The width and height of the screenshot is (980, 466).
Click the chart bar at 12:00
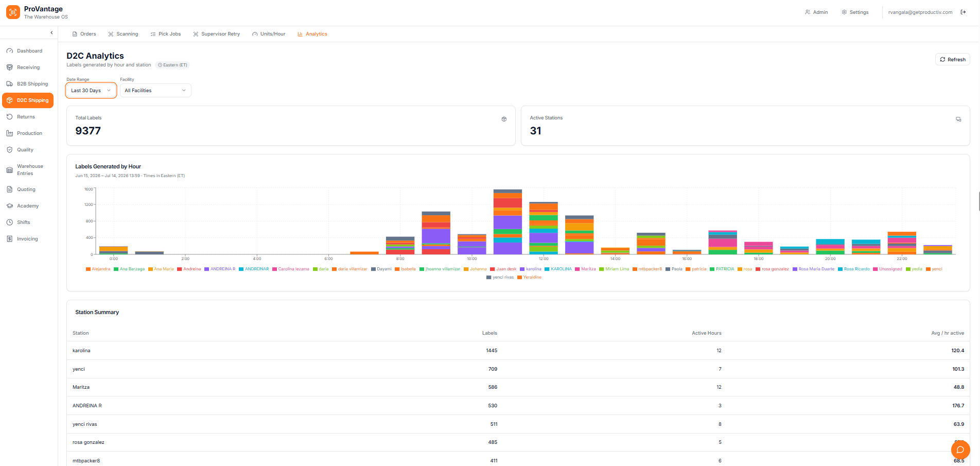point(544,228)
